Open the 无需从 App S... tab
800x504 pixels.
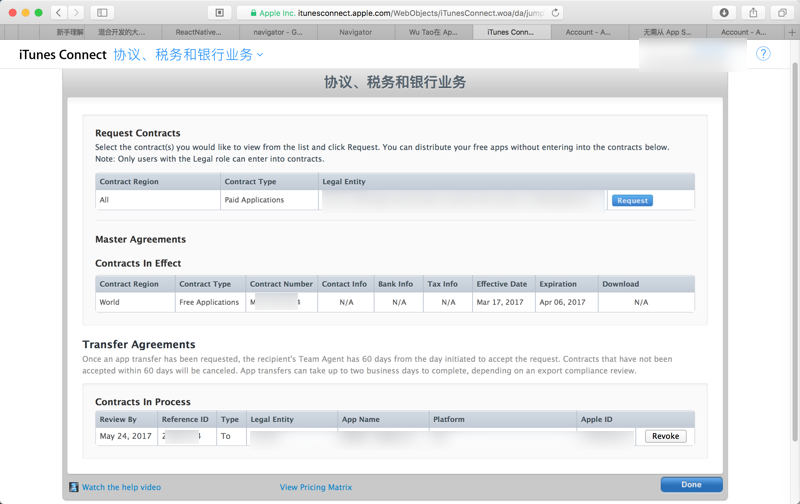coord(667,32)
